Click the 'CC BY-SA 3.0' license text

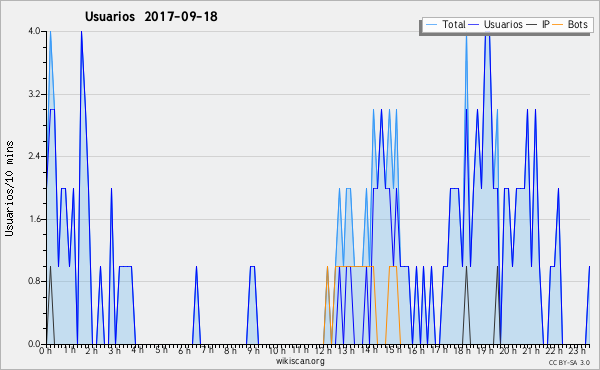pos(569,362)
